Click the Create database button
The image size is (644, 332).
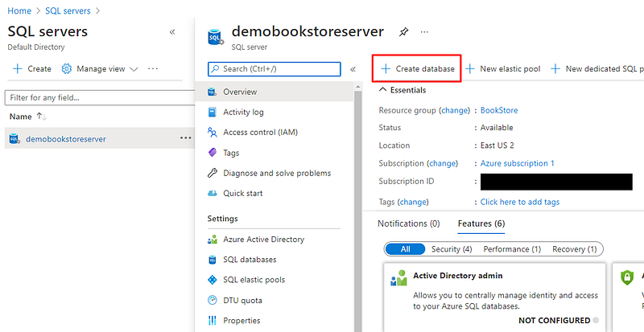click(x=417, y=69)
